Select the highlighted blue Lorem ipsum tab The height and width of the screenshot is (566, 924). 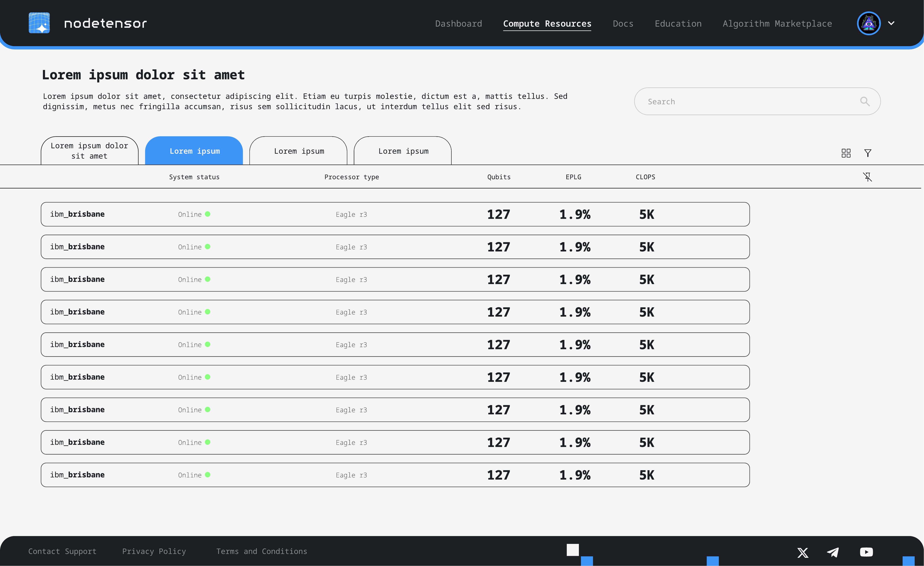[x=194, y=151]
